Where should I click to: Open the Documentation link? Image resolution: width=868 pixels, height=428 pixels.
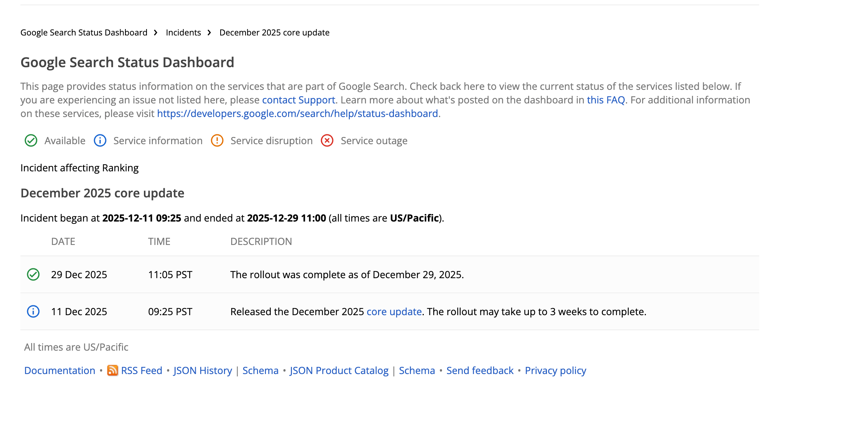[59, 370]
